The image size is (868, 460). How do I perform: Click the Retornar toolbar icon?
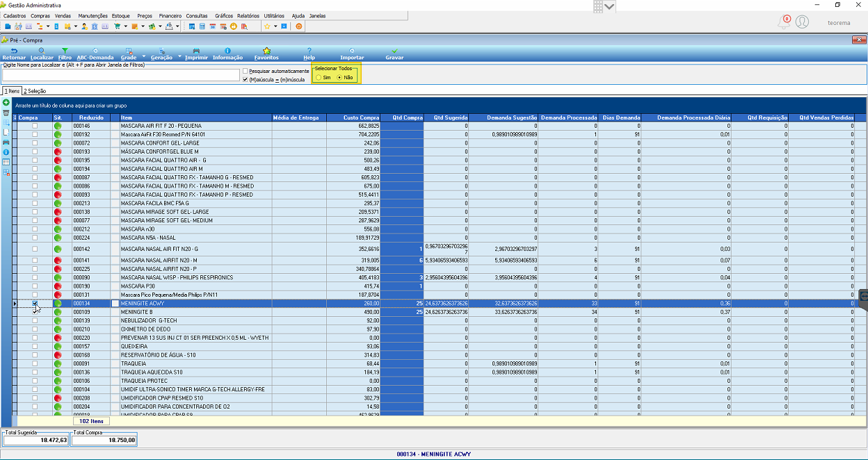click(x=14, y=54)
